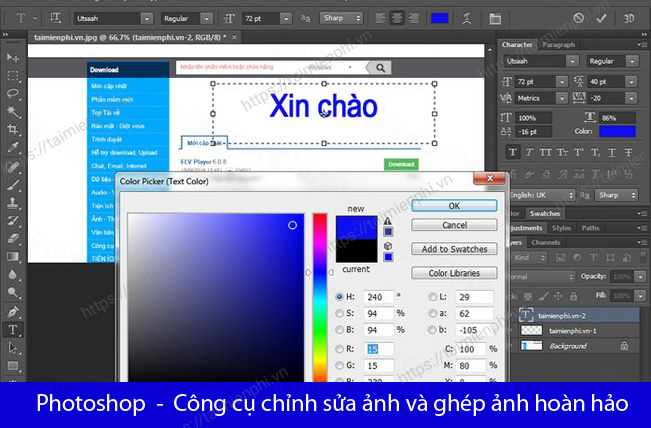Select the S saturation radio button
The width and height of the screenshot is (651, 428).
(339, 313)
